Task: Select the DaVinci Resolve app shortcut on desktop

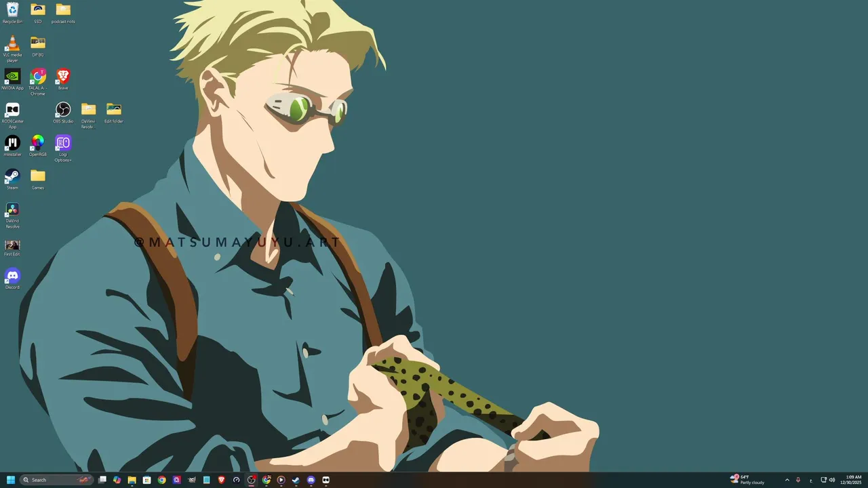Action: [12, 215]
